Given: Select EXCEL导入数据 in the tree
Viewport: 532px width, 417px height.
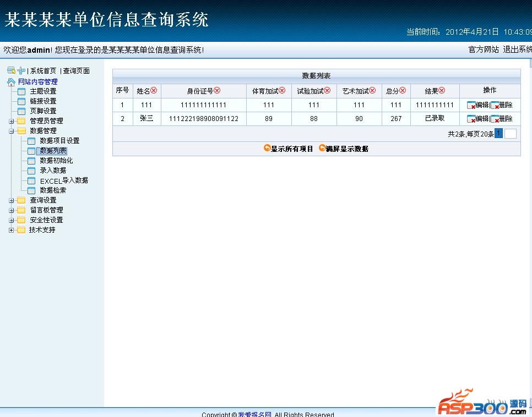Looking at the screenshot, I should (64, 180).
